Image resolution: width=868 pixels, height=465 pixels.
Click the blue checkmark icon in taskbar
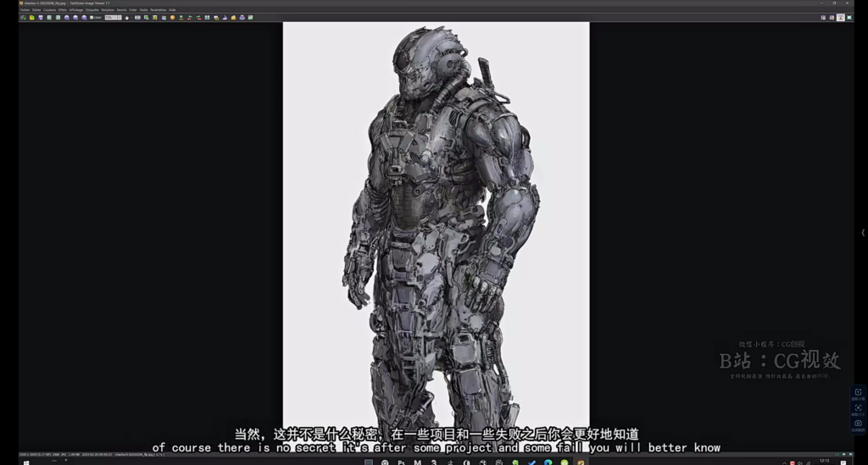point(531,462)
